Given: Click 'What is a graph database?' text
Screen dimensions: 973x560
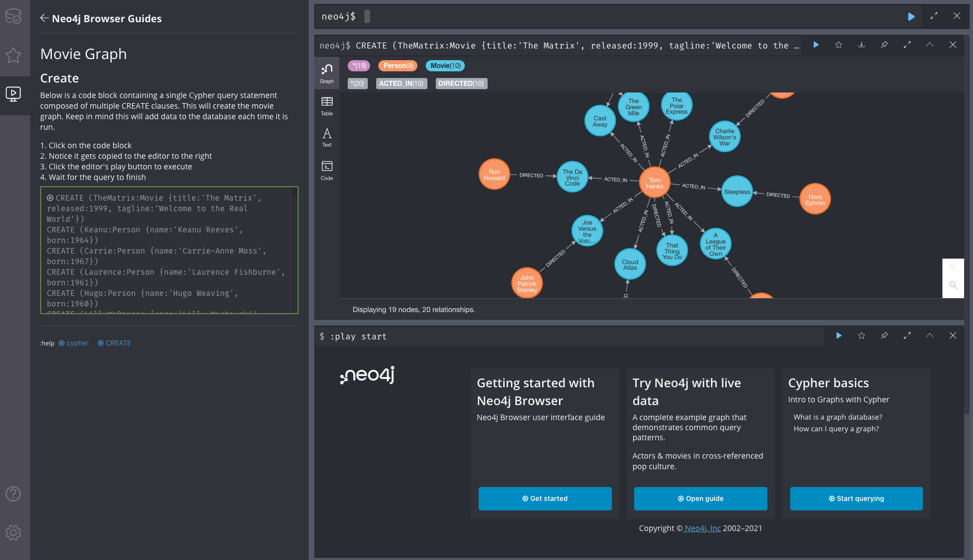Looking at the screenshot, I should click(838, 417).
